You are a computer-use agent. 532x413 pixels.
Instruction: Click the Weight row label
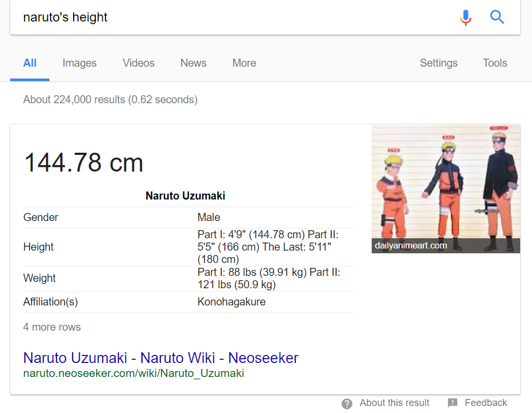pos(39,278)
